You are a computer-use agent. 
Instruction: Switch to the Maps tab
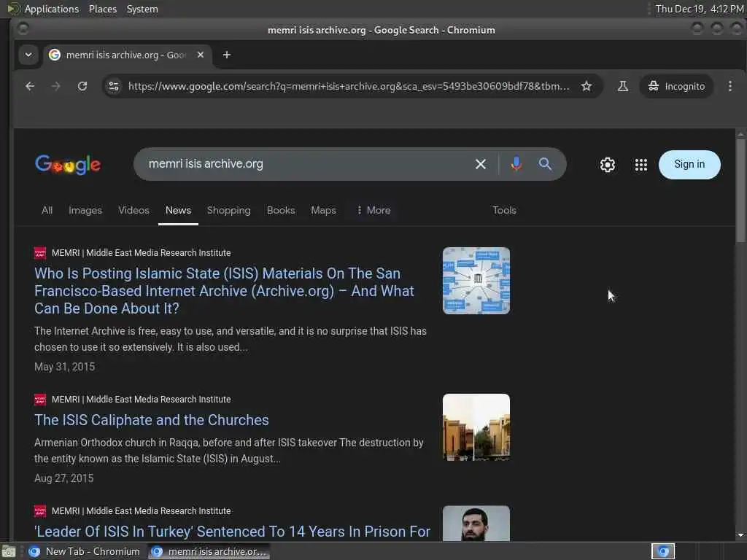coord(323,210)
